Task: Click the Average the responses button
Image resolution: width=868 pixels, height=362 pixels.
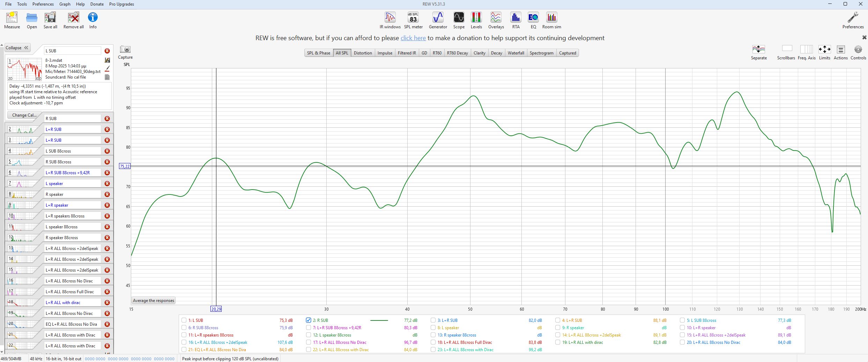Action: tap(154, 301)
